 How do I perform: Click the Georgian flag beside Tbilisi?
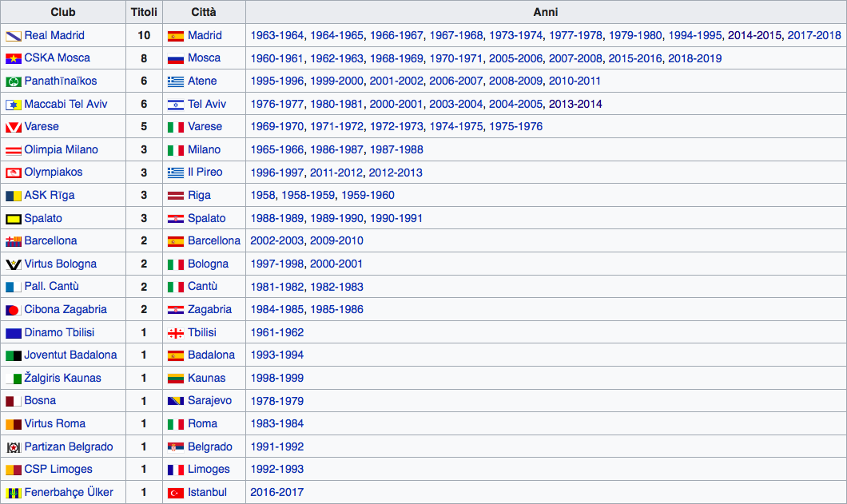tap(176, 333)
